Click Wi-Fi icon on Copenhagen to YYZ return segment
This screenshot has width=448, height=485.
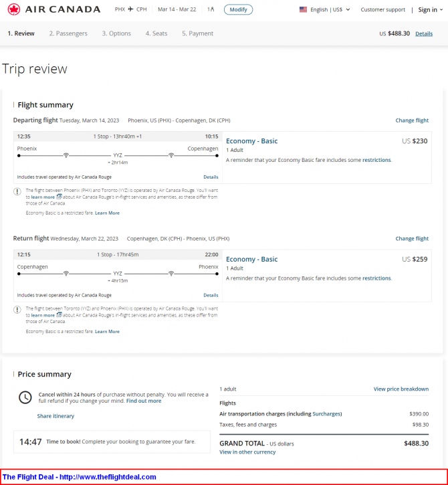coord(66,274)
